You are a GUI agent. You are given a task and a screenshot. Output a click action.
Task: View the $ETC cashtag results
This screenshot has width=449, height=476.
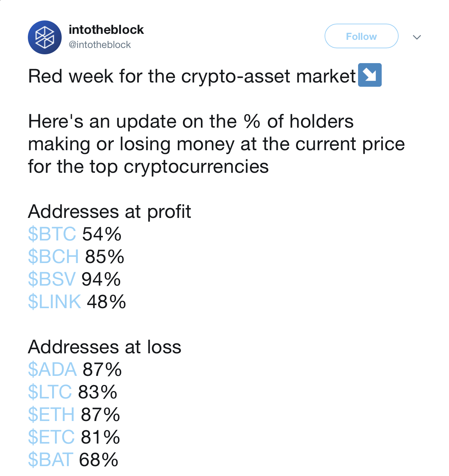point(51,437)
